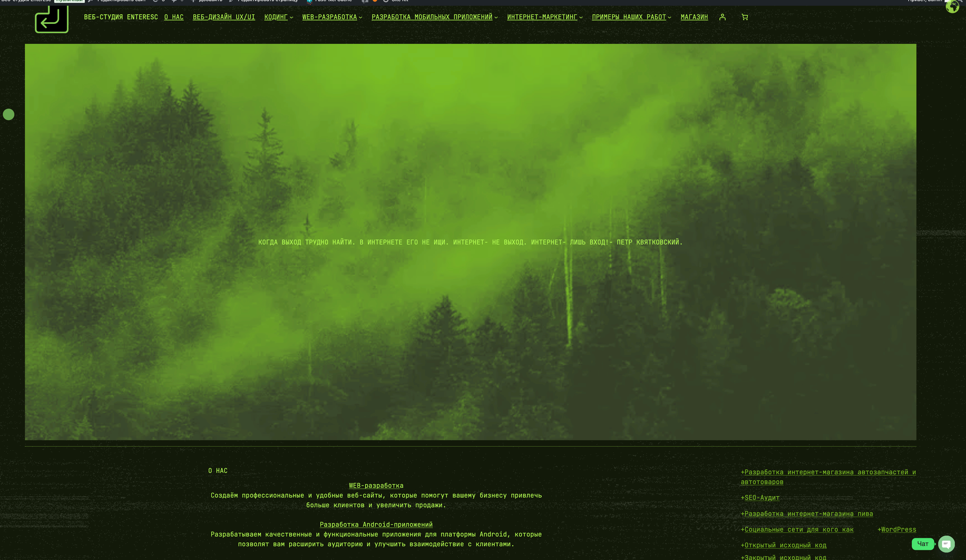Open the user account icon
This screenshot has height=560, width=966.
(x=722, y=17)
